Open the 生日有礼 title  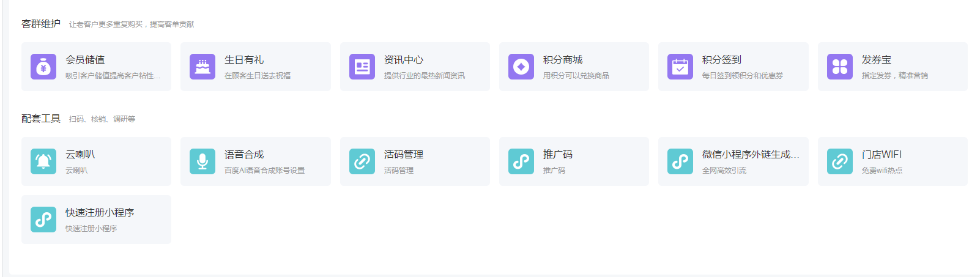coord(244,60)
